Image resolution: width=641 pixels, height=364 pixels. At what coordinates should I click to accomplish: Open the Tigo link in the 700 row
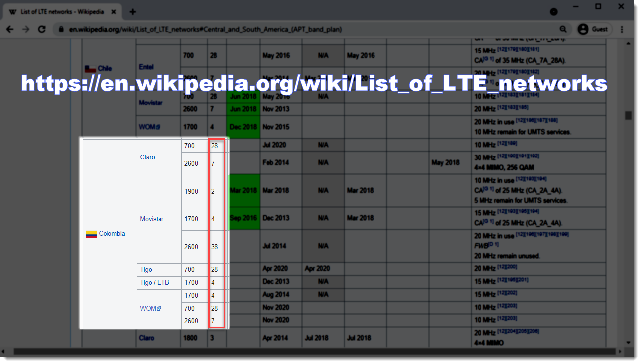(x=146, y=270)
